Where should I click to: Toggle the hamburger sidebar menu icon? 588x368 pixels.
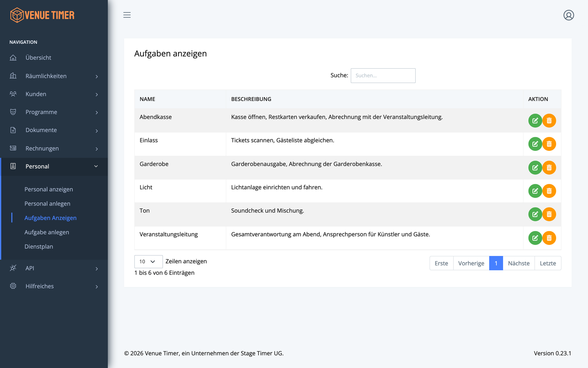click(127, 15)
